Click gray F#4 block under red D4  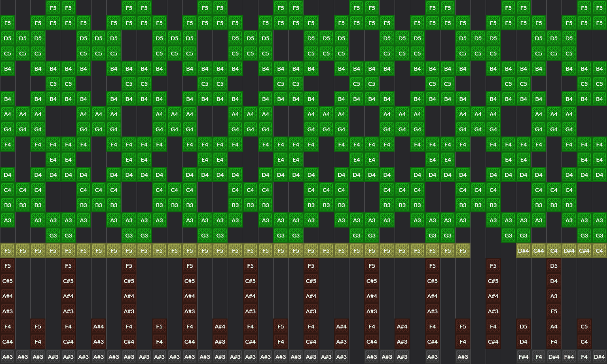pyautogui.click(x=524, y=357)
